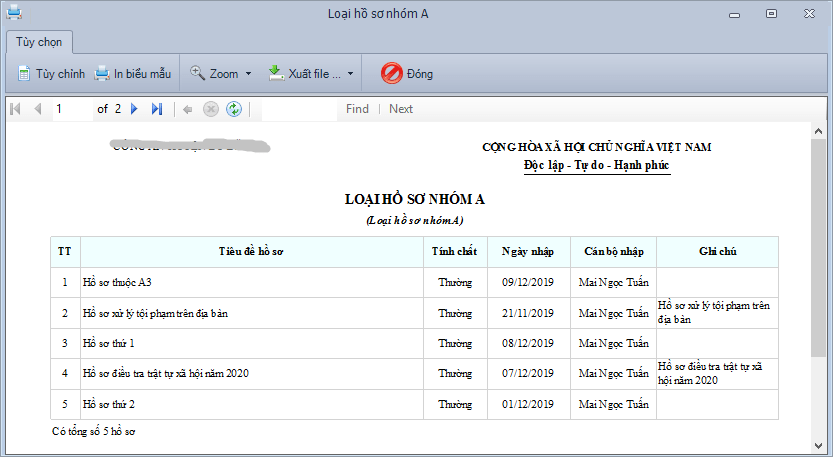Click the Xuất file export icon
The height and width of the screenshot is (457, 833).
pyautogui.click(x=276, y=73)
